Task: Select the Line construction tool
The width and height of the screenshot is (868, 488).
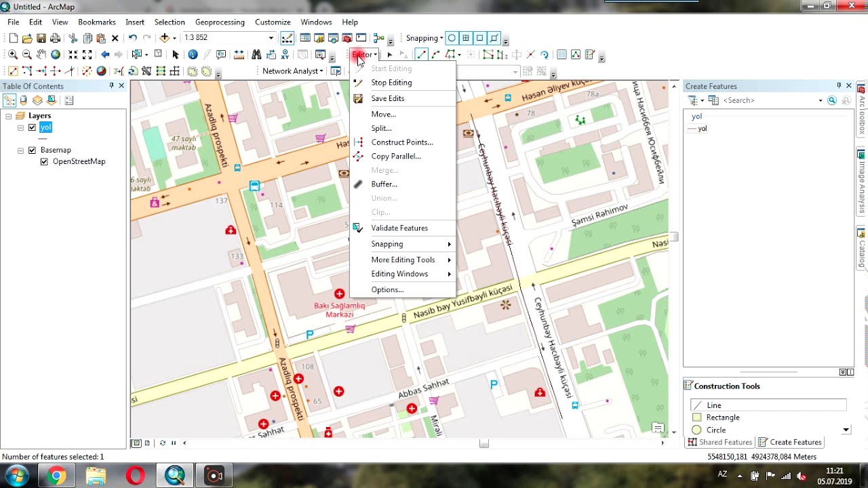Action: click(x=768, y=405)
